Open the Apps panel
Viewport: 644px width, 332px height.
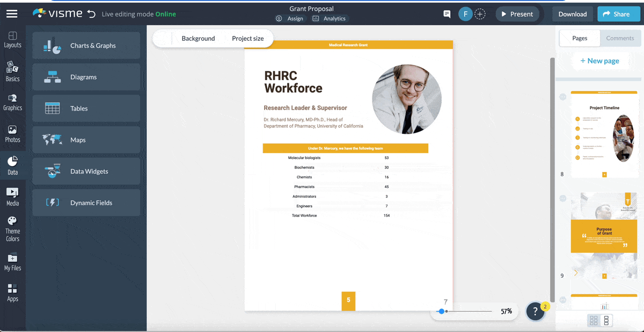(12, 293)
